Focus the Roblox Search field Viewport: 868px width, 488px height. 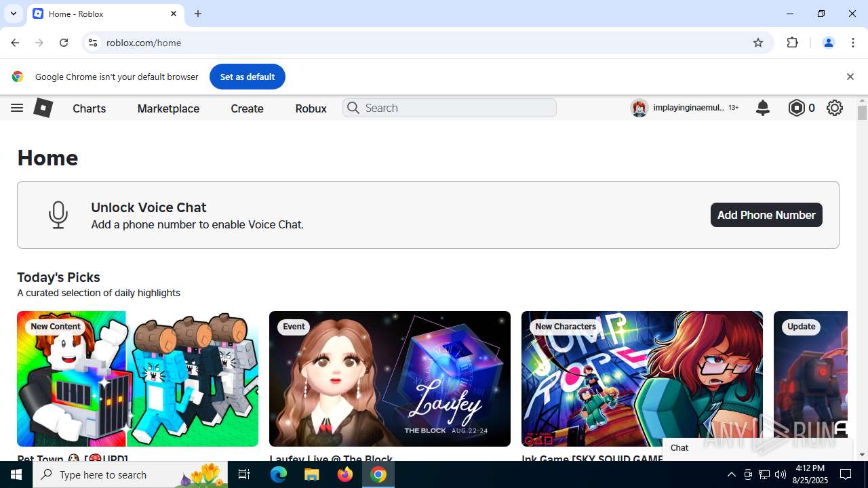pos(450,108)
